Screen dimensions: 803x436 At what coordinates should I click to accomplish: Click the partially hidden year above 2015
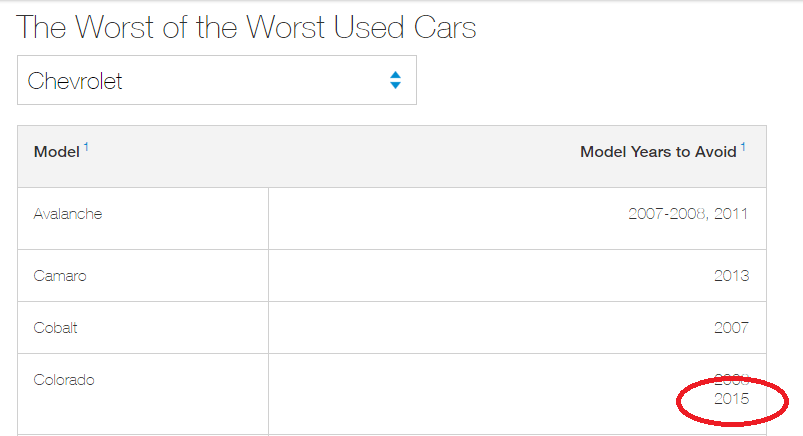click(x=732, y=380)
